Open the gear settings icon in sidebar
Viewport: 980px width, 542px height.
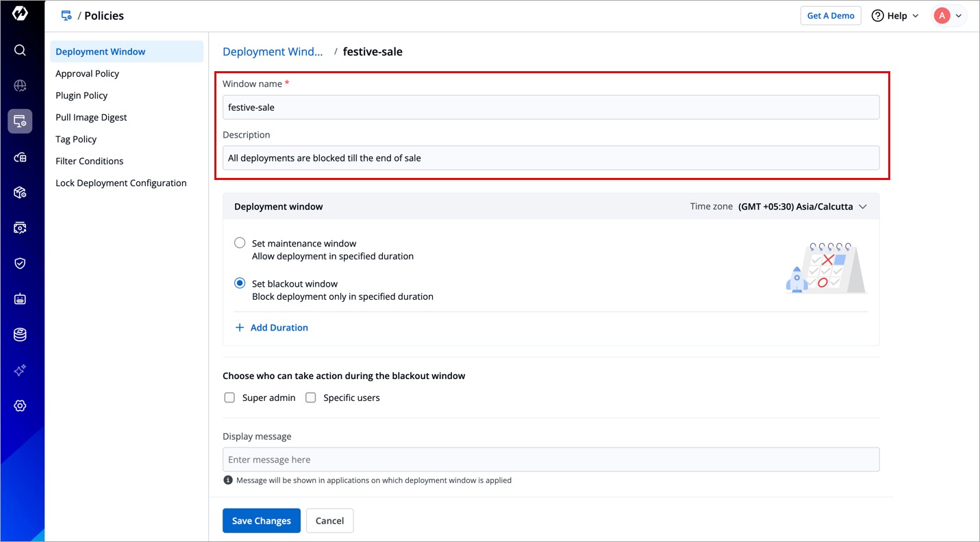(x=20, y=406)
